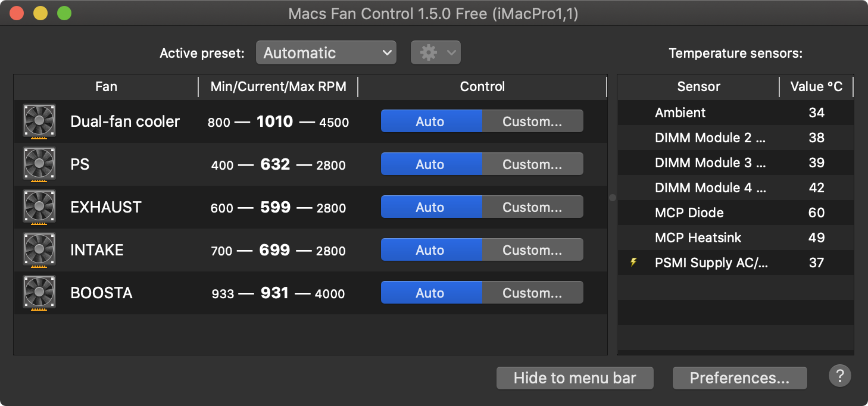Click the MCP Diode value 60
The width and height of the screenshot is (868, 406).
coord(816,213)
